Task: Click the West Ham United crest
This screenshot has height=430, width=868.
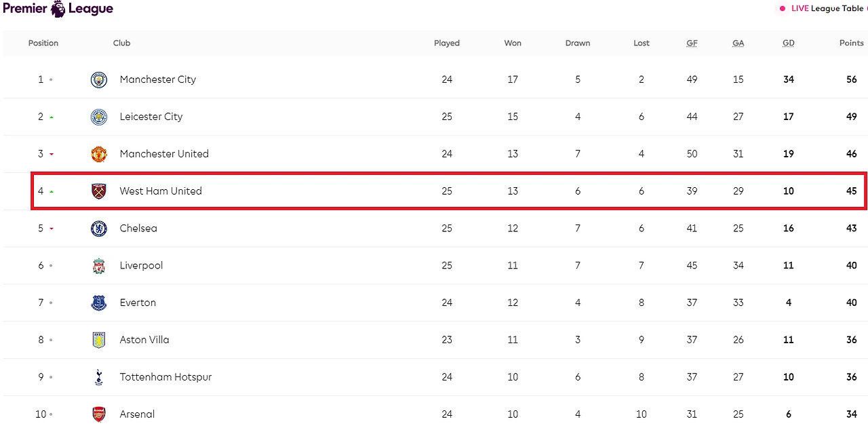Action: coord(99,191)
